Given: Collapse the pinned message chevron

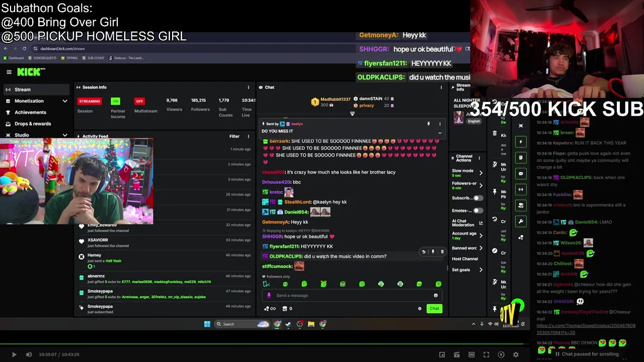Looking at the screenshot, I should [x=440, y=133].
